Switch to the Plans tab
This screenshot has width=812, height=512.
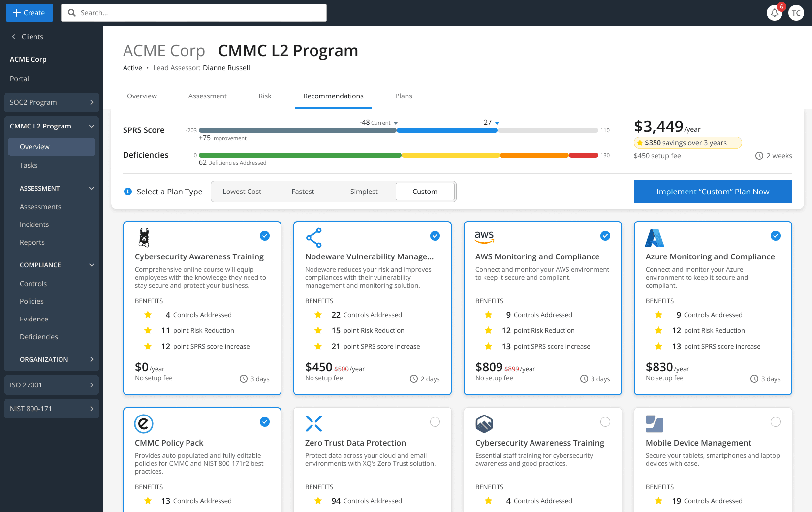404,96
